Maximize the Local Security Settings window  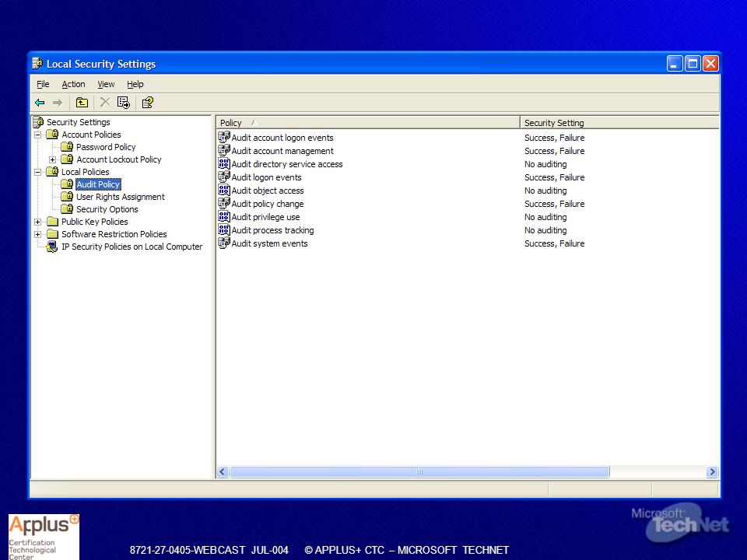tap(693, 63)
